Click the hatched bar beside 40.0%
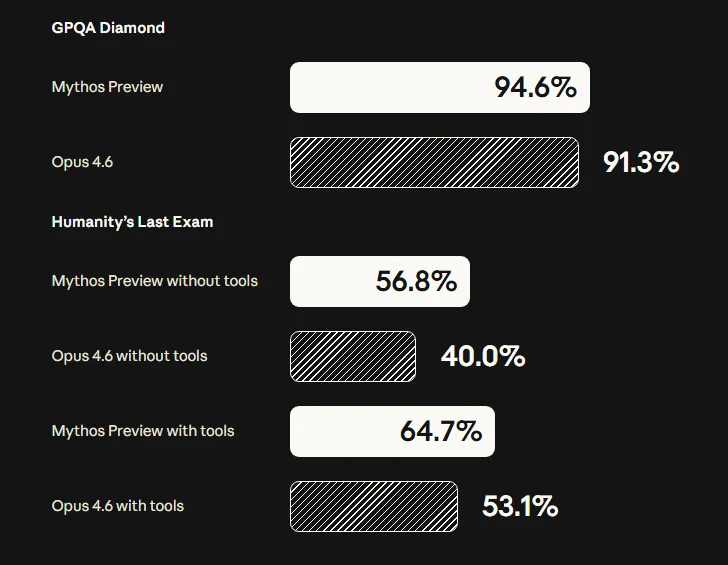728x565 pixels. [353, 357]
